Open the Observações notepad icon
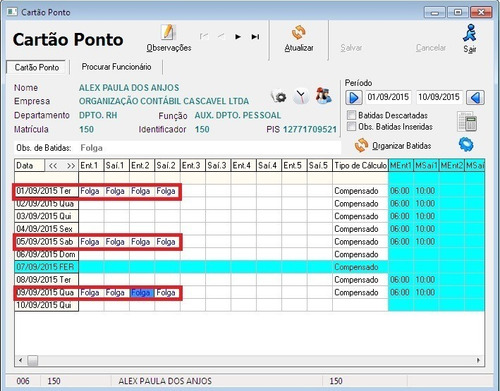The width and height of the screenshot is (500, 391). pyautogui.click(x=168, y=32)
